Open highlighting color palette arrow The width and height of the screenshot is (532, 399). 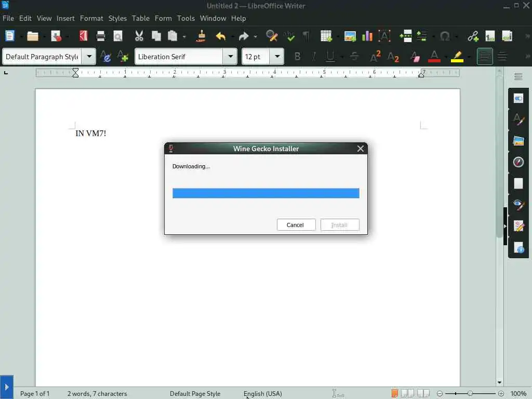(469, 57)
